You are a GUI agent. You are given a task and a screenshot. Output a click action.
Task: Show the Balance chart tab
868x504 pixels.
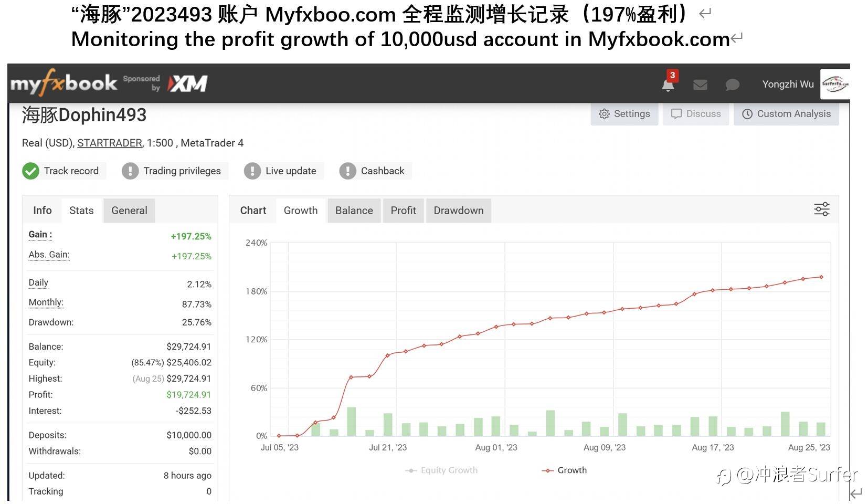(x=354, y=211)
